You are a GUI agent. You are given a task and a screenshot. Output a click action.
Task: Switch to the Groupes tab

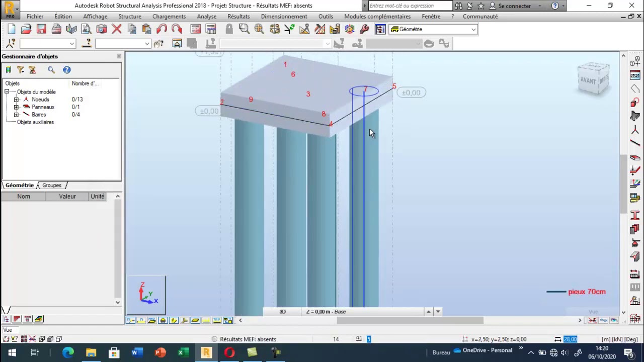(x=52, y=186)
